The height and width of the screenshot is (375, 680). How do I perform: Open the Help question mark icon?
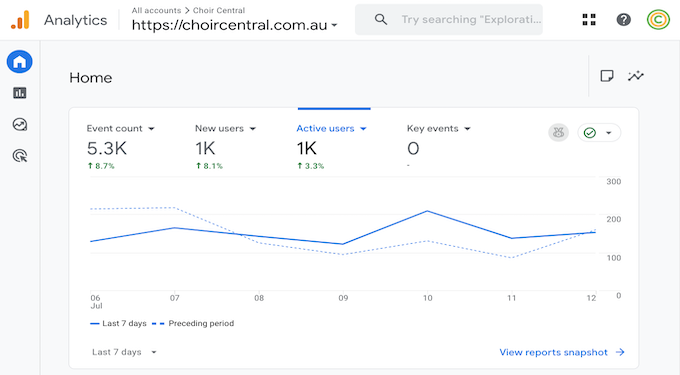pos(624,20)
